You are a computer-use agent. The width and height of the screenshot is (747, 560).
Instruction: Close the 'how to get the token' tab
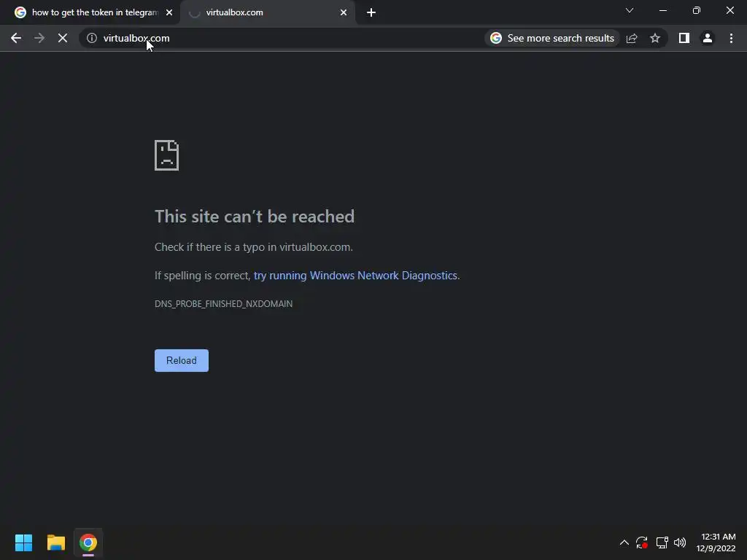tap(169, 13)
